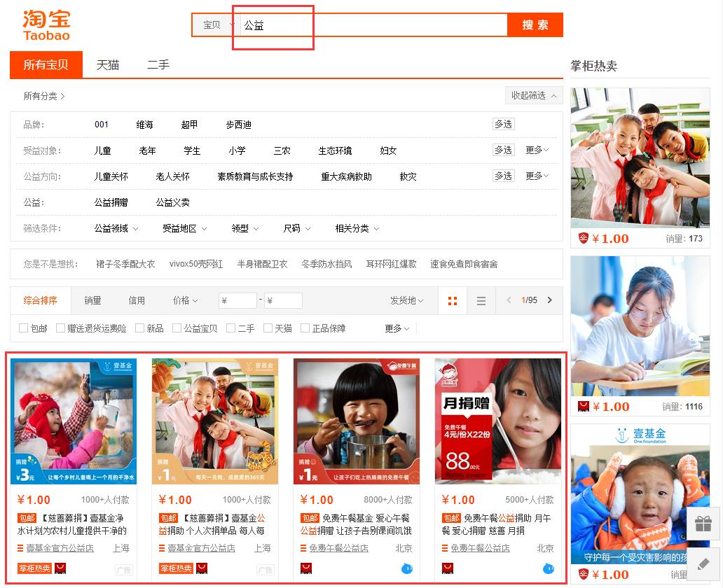The image size is (723, 588).
Task: Filter by 生态环境
Action: coord(335,150)
